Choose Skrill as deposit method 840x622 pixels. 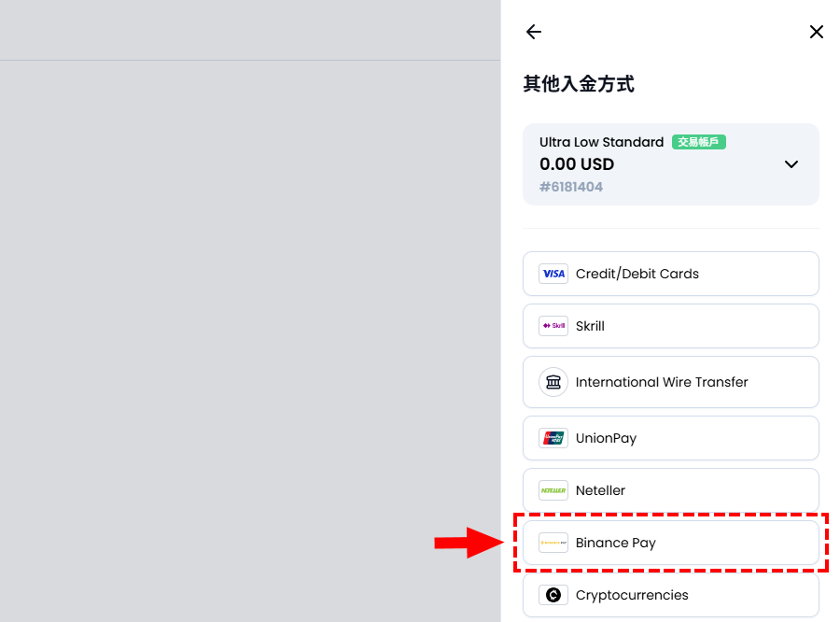[x=590, y=326]
